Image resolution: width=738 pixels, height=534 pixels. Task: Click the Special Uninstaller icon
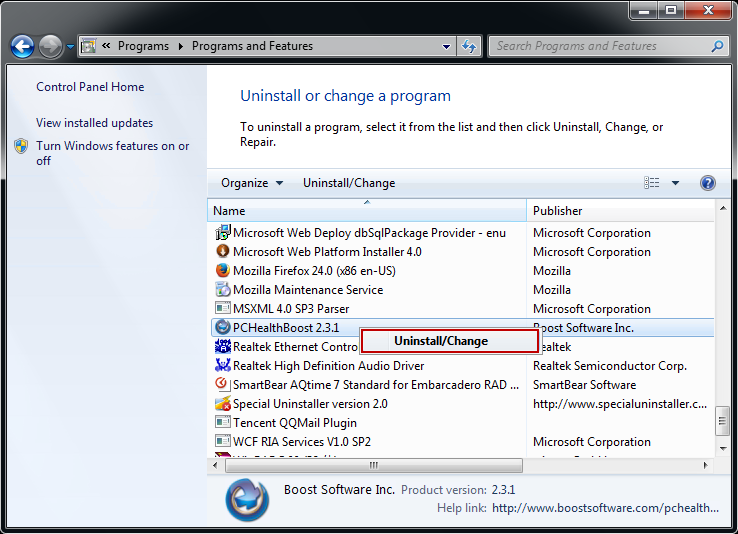pyautogui.click(x=223, y=403)
